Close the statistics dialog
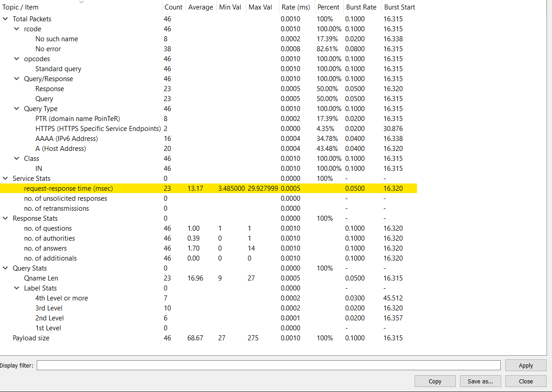 525,381
